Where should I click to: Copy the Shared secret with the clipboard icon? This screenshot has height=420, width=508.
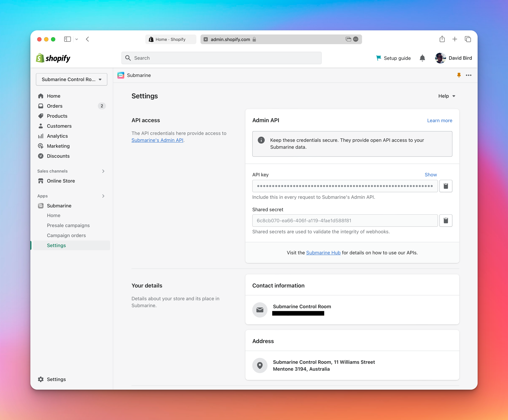pos(446,221)
